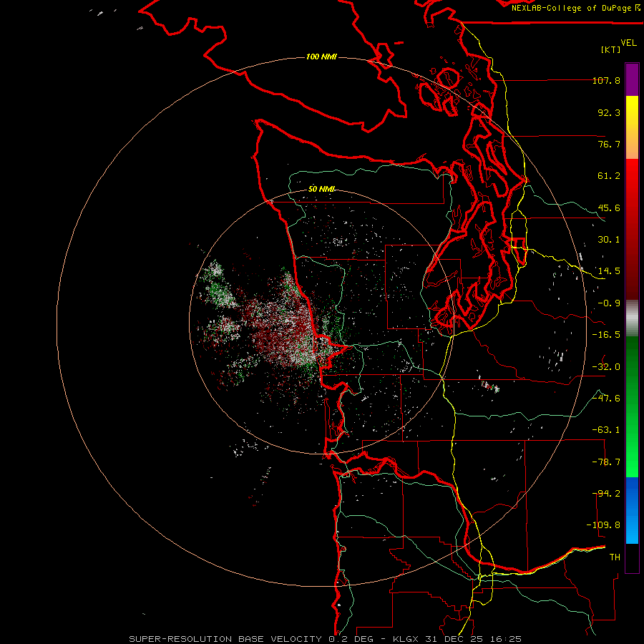The height and width of the screenshot is (644, 644).
Task: Select the -16.5 velocity scale value
Action: pyautogui.click(x=606, y=335)
